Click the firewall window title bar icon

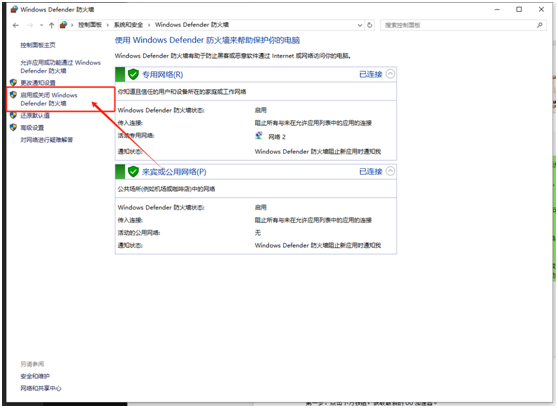14,9
